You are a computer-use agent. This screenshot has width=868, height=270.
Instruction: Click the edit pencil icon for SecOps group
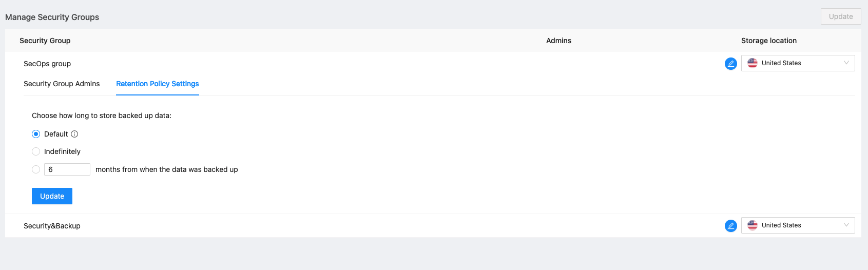tap(730, 64)
